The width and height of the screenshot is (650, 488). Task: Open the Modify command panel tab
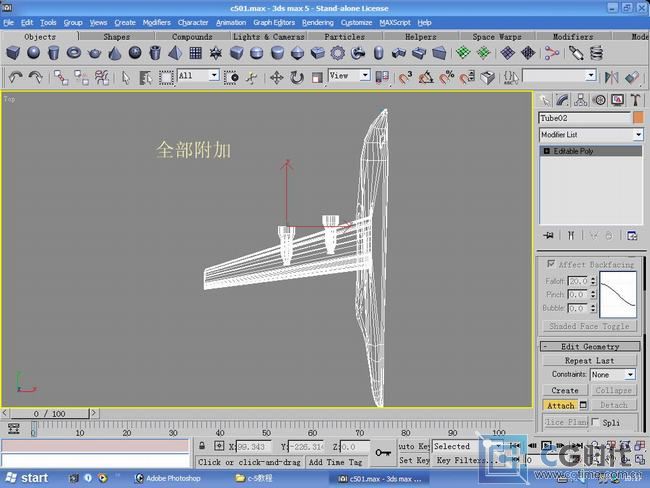point(563,100)
